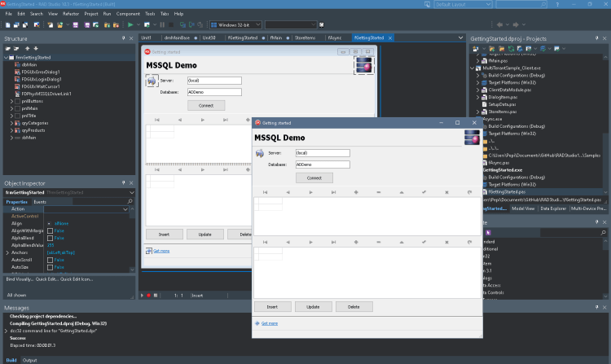Screen dimensions: 611x364
Task: Open the Component menu
Action: pyautogui.click(x=128, y=14)
